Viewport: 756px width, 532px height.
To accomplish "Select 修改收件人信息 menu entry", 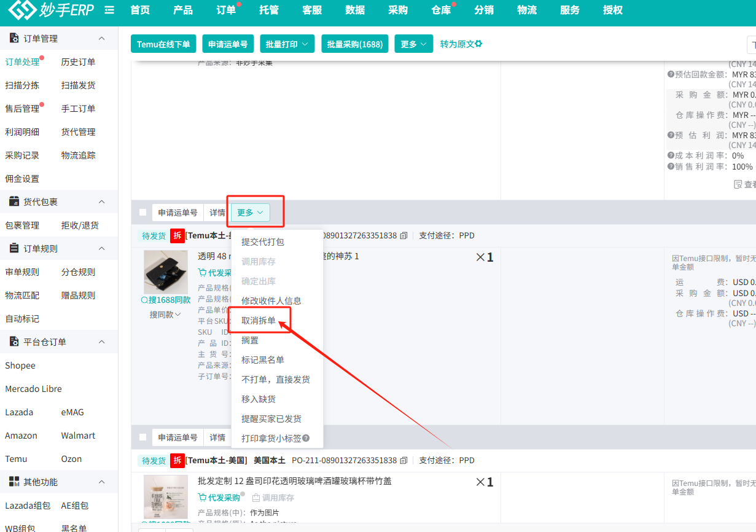I will pos(271,301).
